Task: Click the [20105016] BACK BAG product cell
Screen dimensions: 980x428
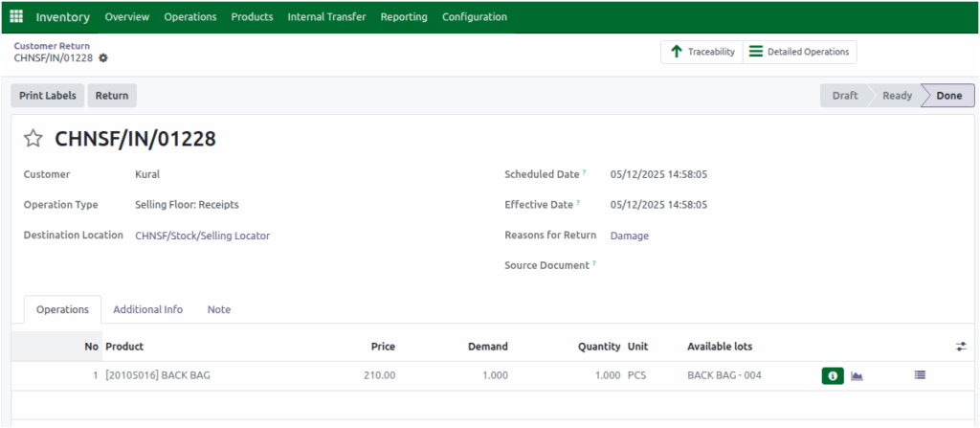Action: pyautogui.click(x=158, y=375)
